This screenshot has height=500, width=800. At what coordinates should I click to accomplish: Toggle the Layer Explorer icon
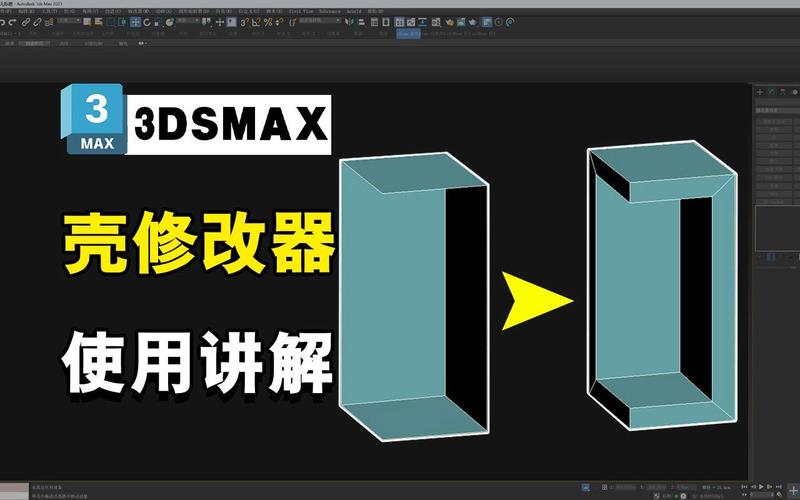(386, 22)
